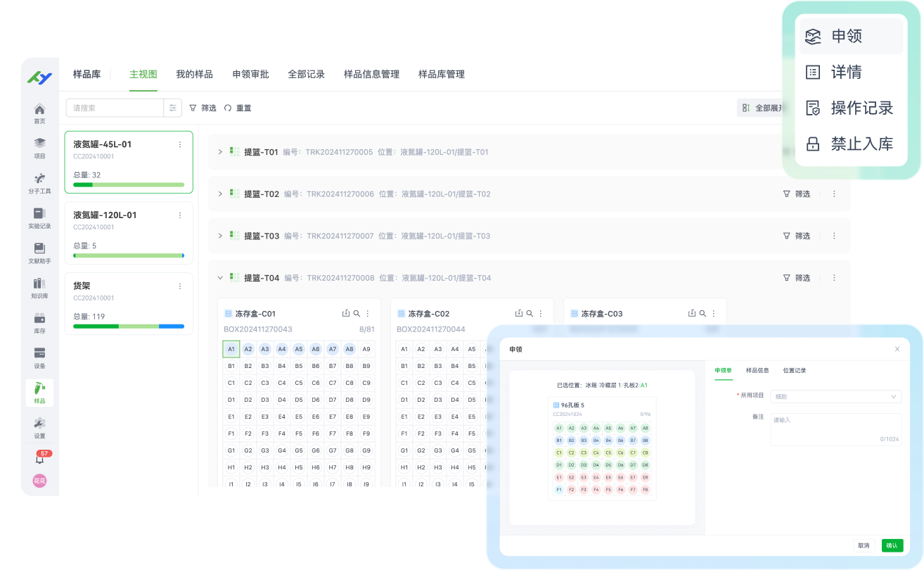
Task: Open the 花花 user avatar
Action: pos(39,481)
